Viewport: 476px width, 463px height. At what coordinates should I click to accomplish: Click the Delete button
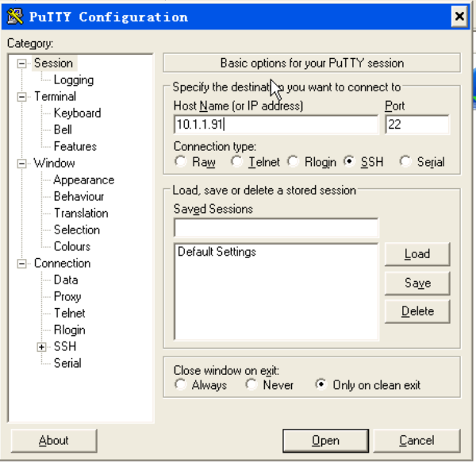(417, 311)
